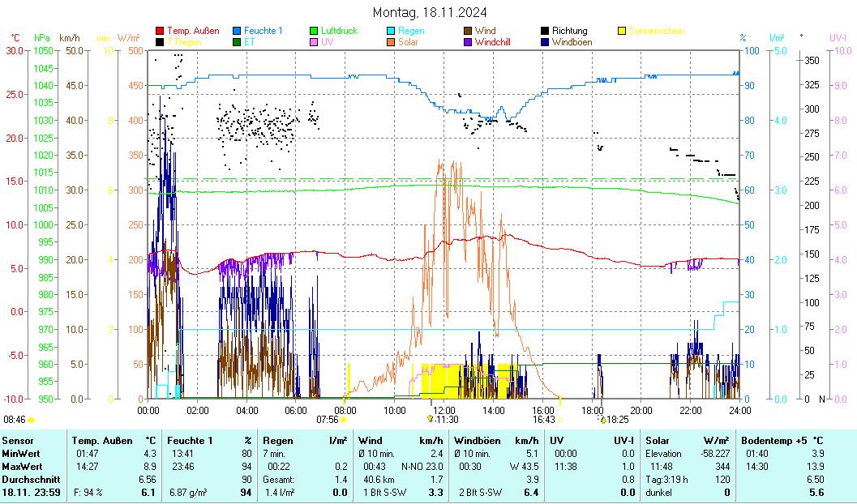
Task: Click the 'Feuchte 1' column header in table
Action: (x=190, y=441)
